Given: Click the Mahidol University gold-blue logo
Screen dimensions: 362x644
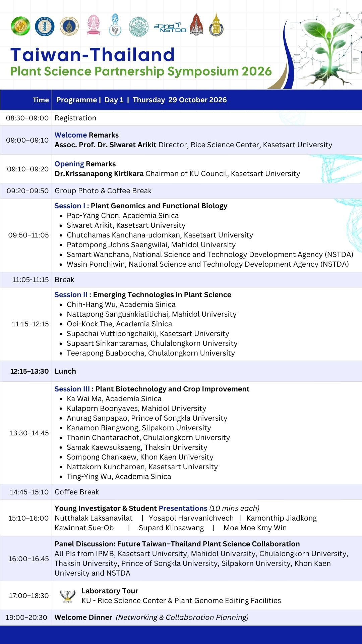Looking at the screenshot, I should point(69,26).
